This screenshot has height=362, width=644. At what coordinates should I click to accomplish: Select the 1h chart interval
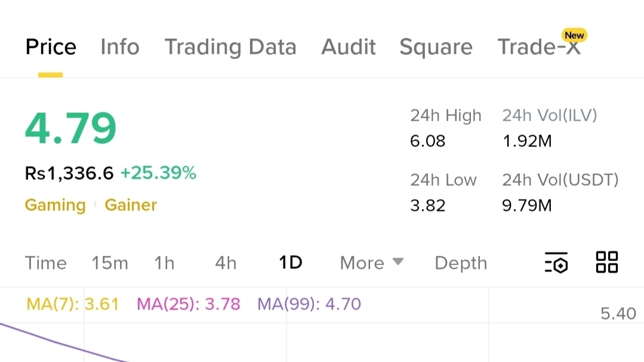(x=164, y=263)
